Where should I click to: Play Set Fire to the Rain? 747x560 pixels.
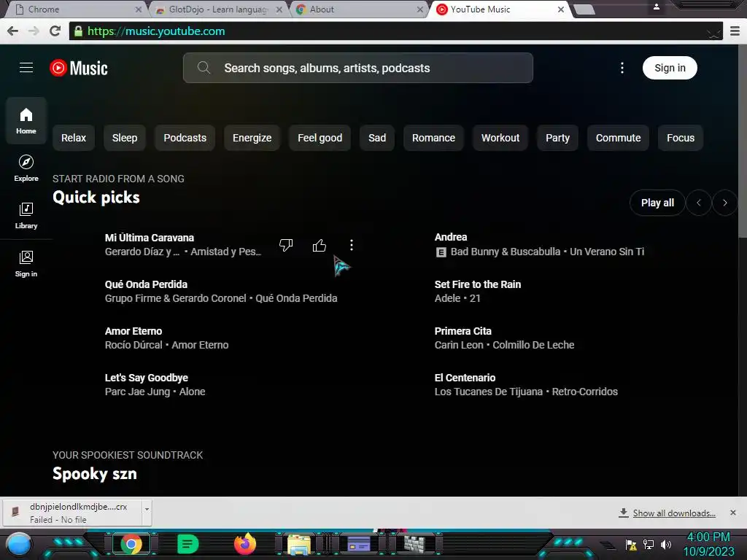coord(477,284)
